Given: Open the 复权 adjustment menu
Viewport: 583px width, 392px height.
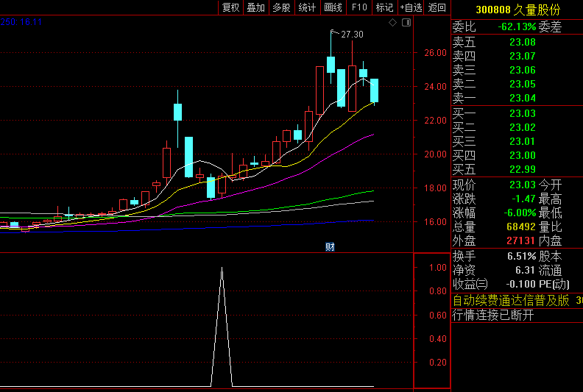Looking at the screenshot, I should point(231,7).
